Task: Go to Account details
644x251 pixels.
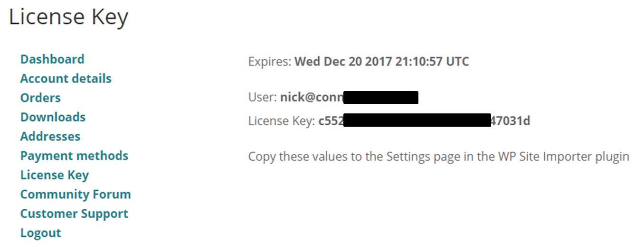Action: [x=66, y=79]
